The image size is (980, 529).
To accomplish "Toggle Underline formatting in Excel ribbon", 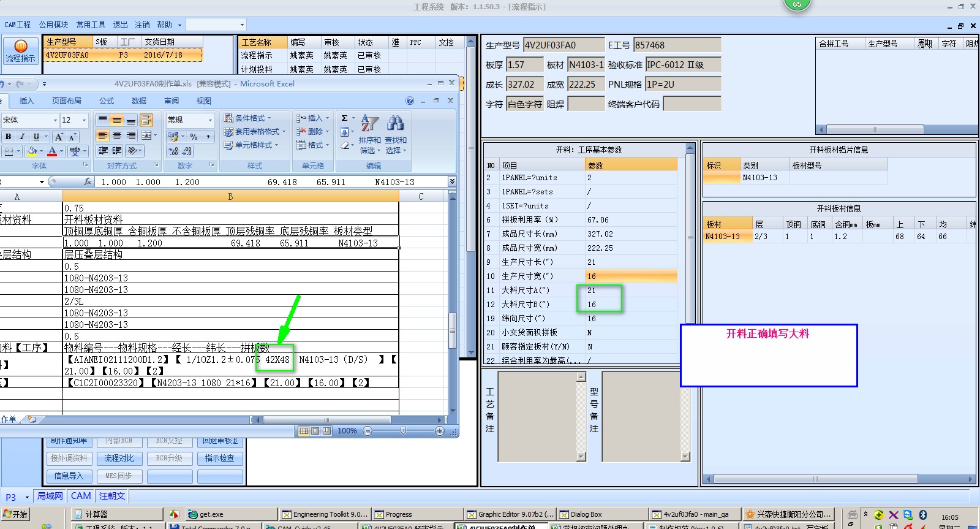I will point(36,137).
